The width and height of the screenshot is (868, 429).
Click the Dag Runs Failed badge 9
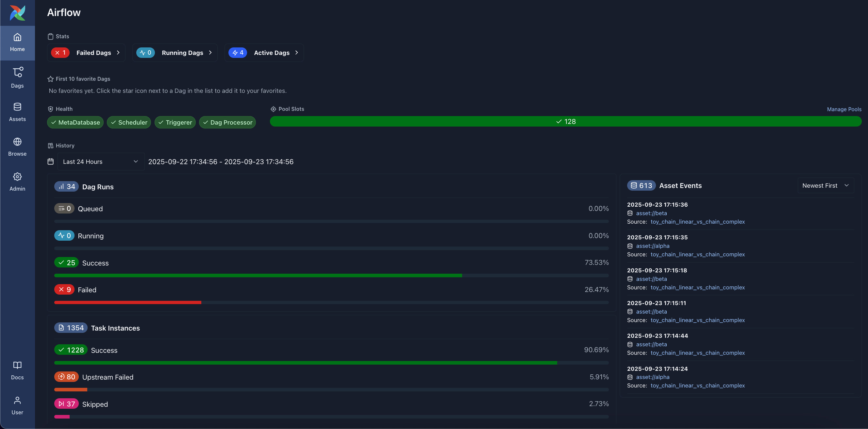[x=64, y=289]
